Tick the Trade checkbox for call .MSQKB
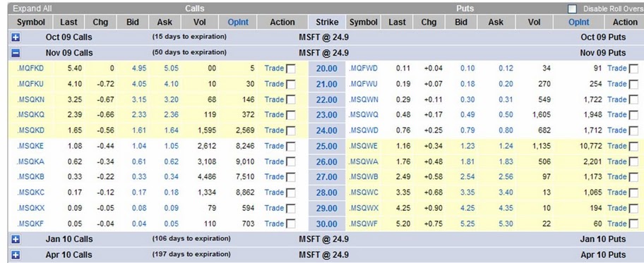This screenshot has width=644, height=263. (x=290, y=177)
